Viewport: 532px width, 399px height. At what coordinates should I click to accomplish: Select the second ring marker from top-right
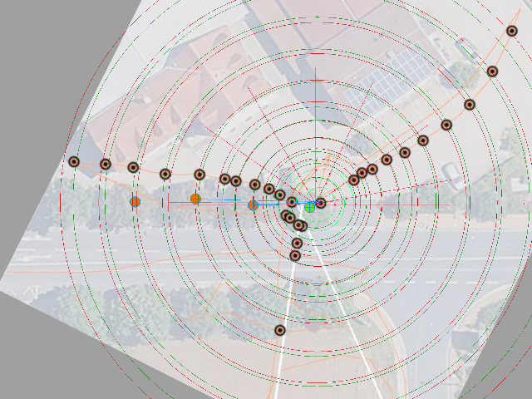point(492,71)
